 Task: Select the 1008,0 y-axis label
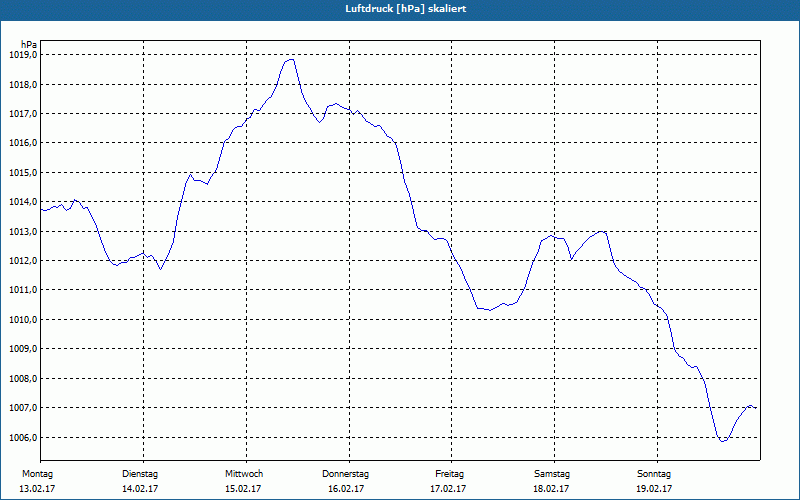(x=23, y=379)
